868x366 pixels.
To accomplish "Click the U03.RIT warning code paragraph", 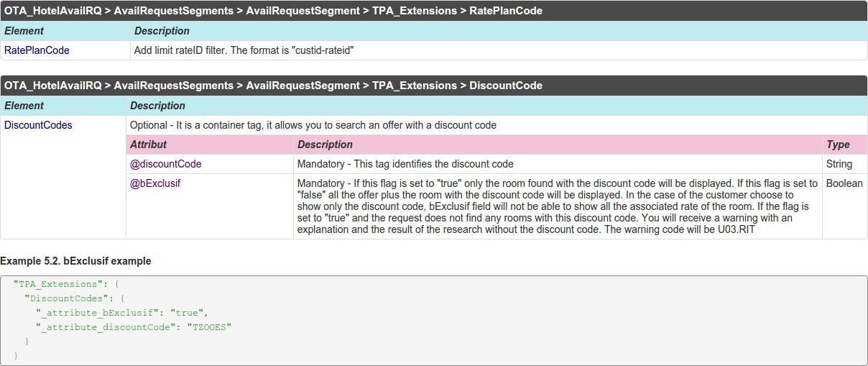I will click(557, 206).
